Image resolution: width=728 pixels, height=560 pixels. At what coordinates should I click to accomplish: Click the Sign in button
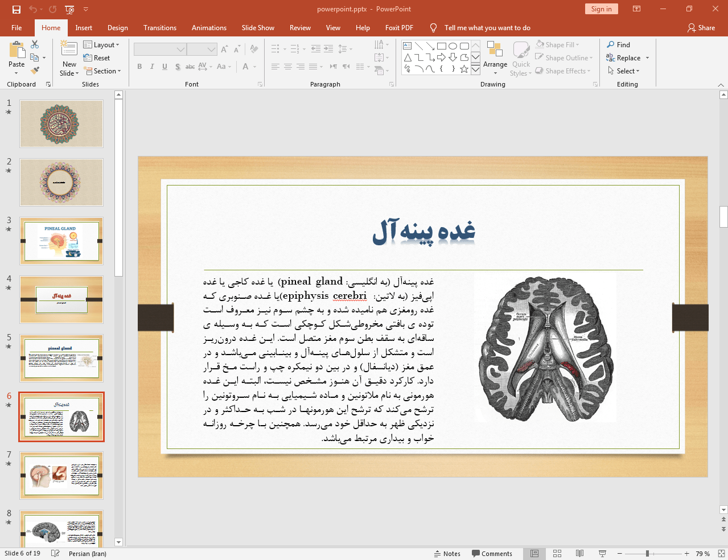point(601,9)
